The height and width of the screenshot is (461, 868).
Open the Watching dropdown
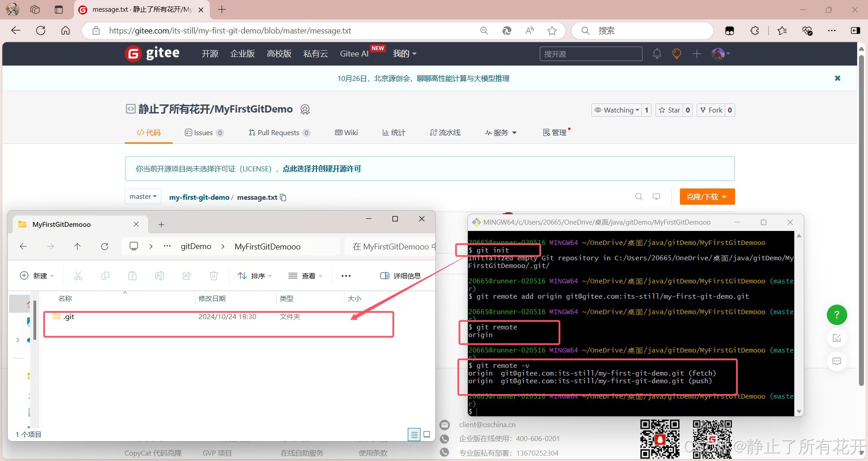[617, 110]
